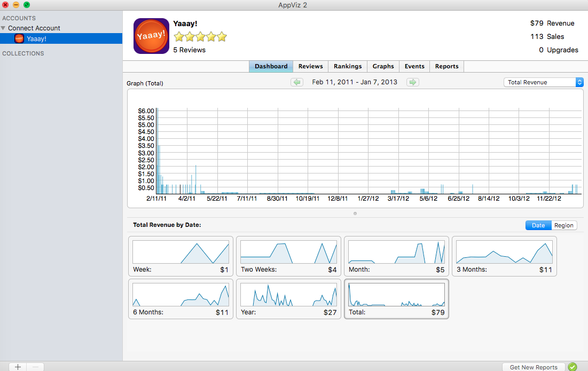The width and height of the screenshot is (588, 371).
Task: Click the 8/30/11 axis date label
Action: click(x=277, y=199)
